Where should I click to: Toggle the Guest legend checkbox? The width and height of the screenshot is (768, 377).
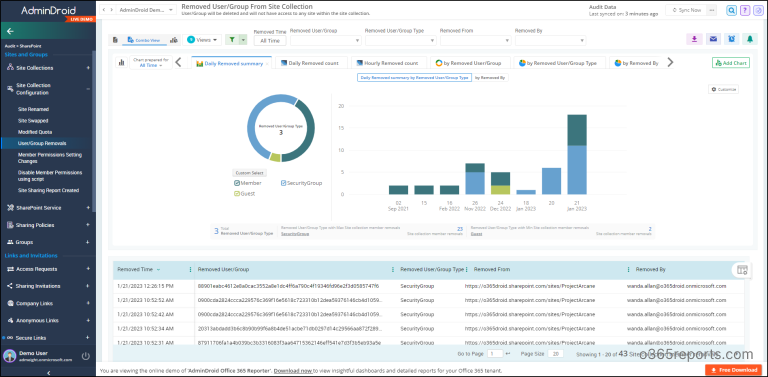237,193
